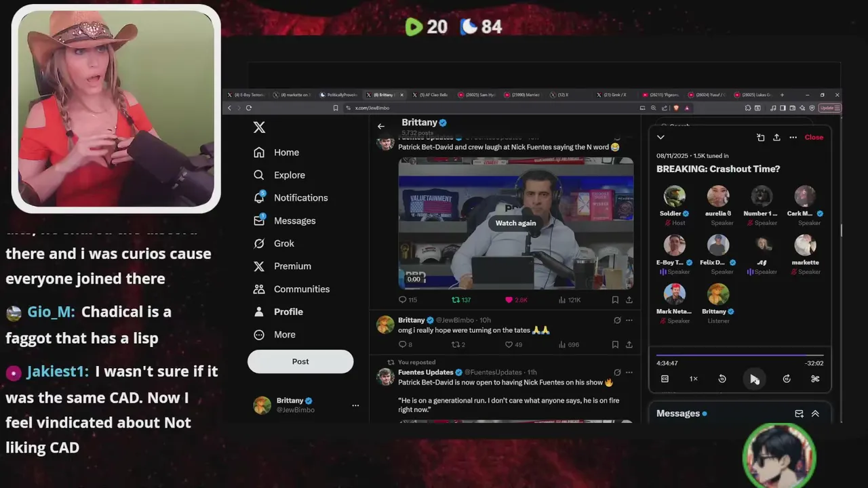Open Fuentes Updates profile link in reposted post
This screenshot has height=488, width=868.
(x=426, y=372)
